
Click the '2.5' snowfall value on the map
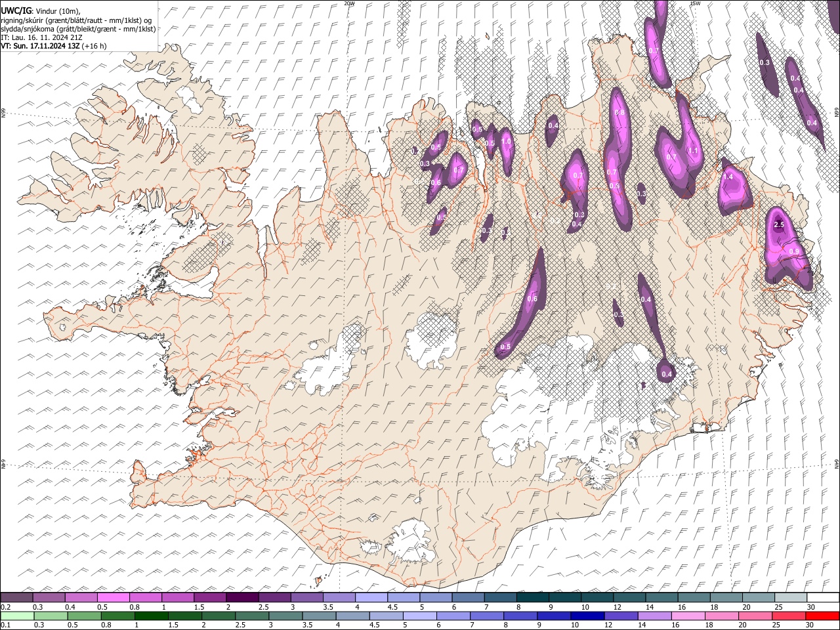coord(779,224)
